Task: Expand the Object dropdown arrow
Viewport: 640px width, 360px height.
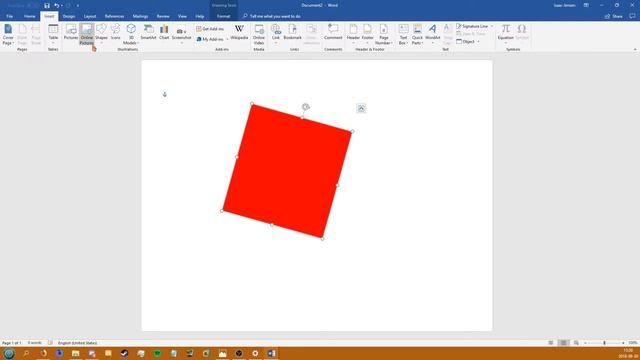Action: [478, 42]
